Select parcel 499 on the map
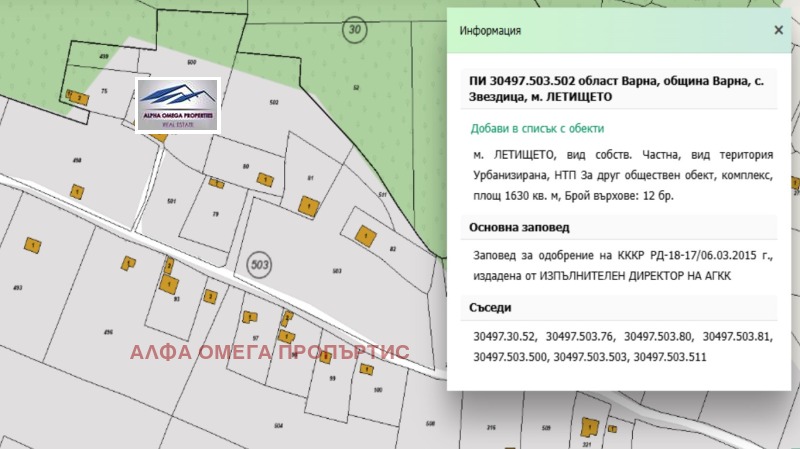 coord(104,56)
